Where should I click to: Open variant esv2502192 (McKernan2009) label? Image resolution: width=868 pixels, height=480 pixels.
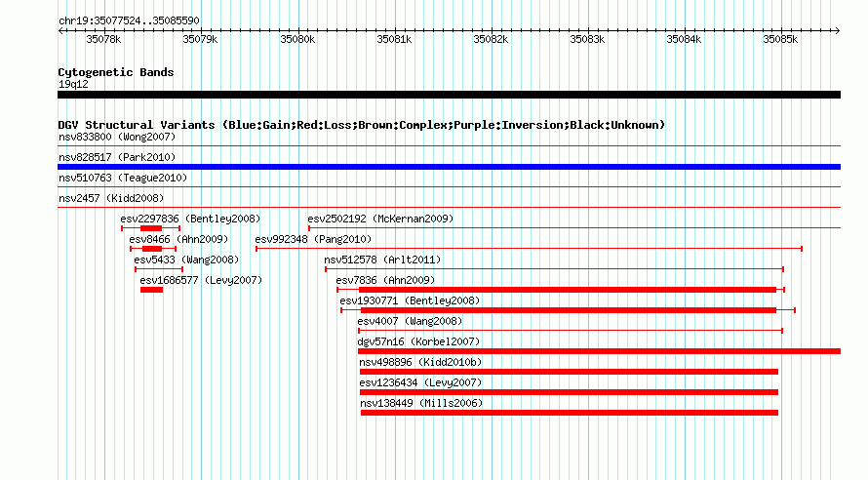380,219
